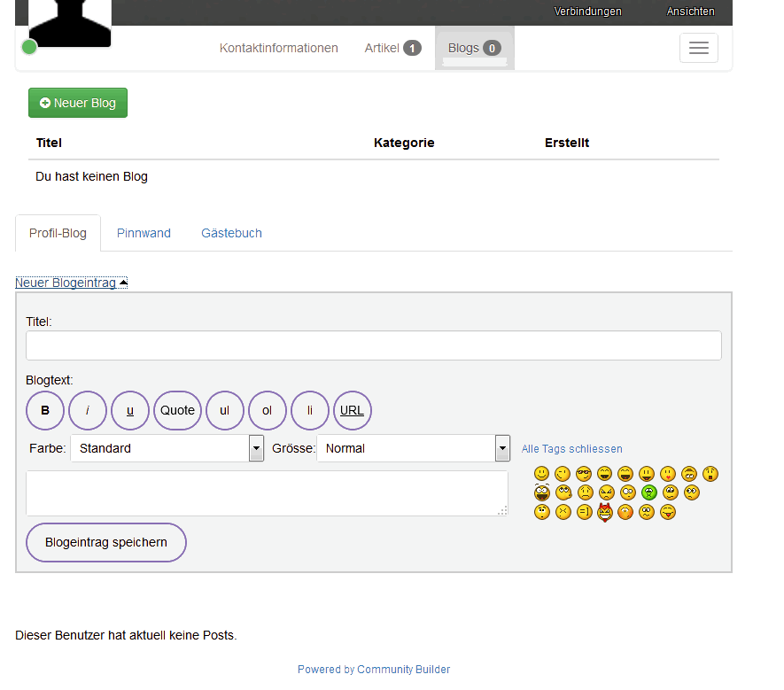The height and width of the screenshot is (690, 784).
Task: Insert a URL tag
Action: [352, 410]
